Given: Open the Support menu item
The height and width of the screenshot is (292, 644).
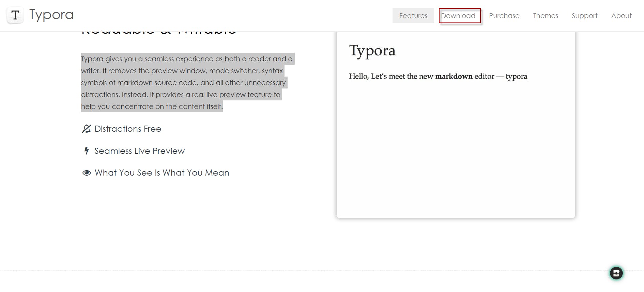Looking at the screenshot, I should tap(584, 16).
